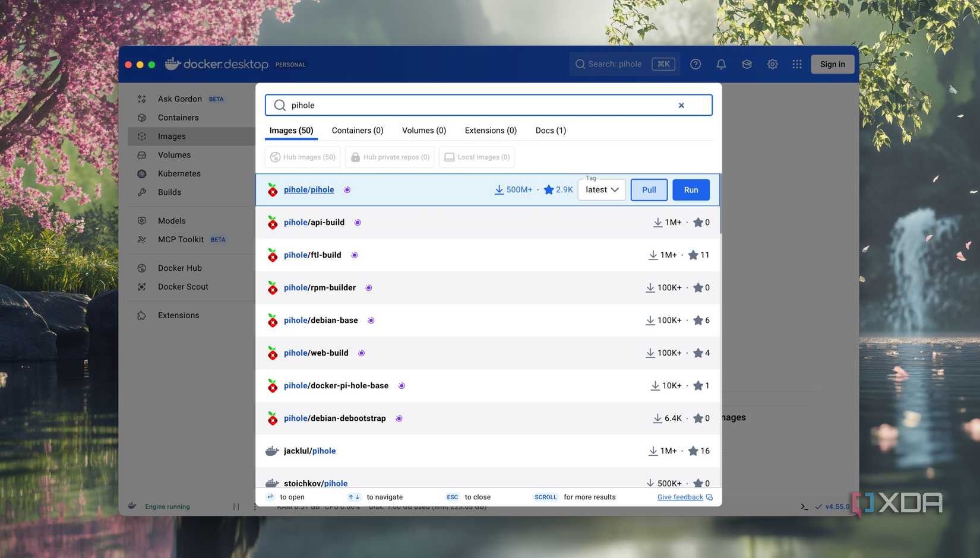Click the verified badge beside pihole/api-build
The width and height of the screenshot is (980, 558).
[x=358, y=223]
